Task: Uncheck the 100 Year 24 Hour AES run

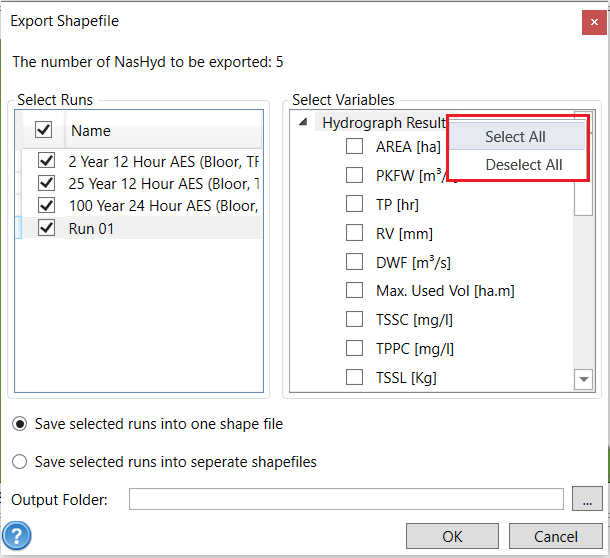Action: 46,205
